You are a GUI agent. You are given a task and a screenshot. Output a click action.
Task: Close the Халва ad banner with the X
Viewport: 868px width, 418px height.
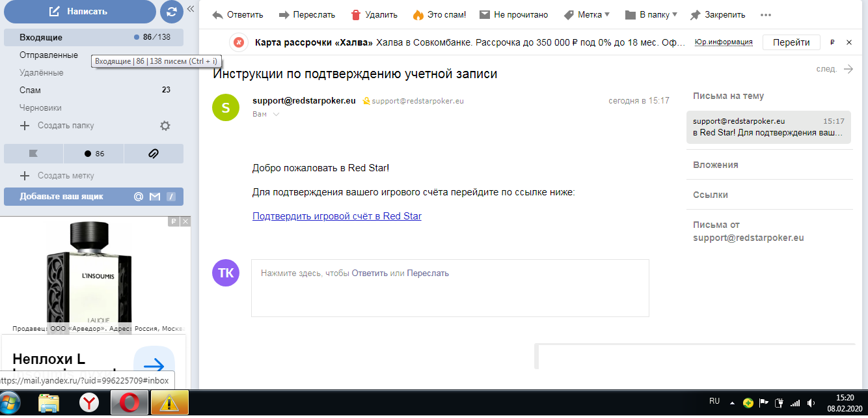(x=848, y=42)
